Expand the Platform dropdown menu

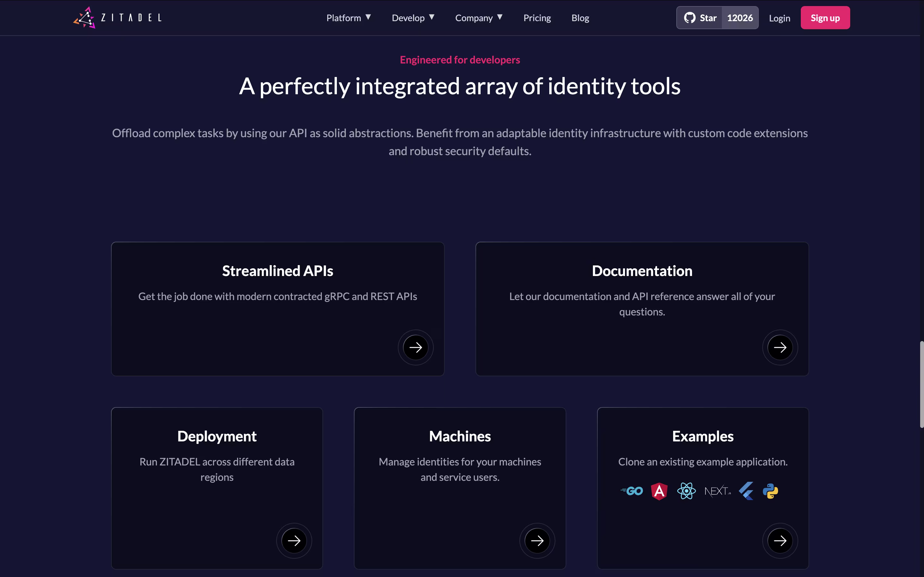pos(348,18)
